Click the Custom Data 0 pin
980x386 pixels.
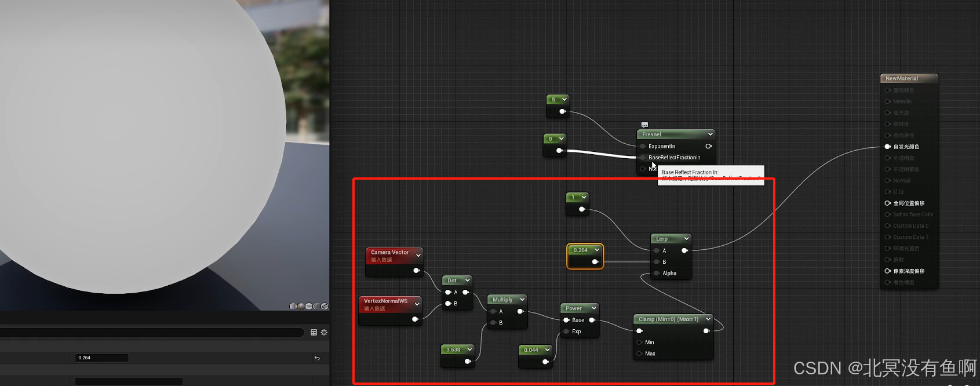point(887,226)
